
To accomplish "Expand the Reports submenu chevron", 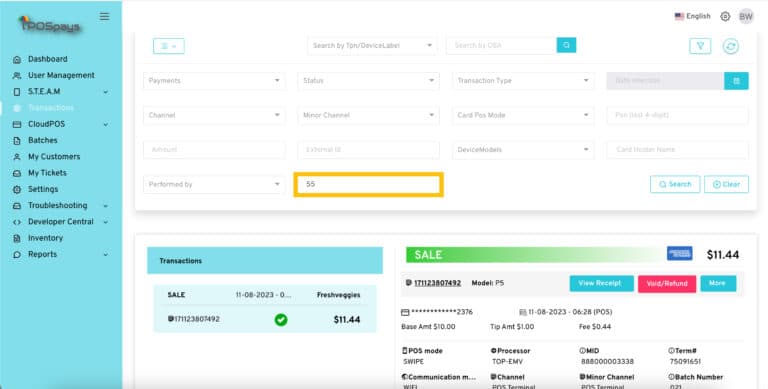I will tap(105, 255).
